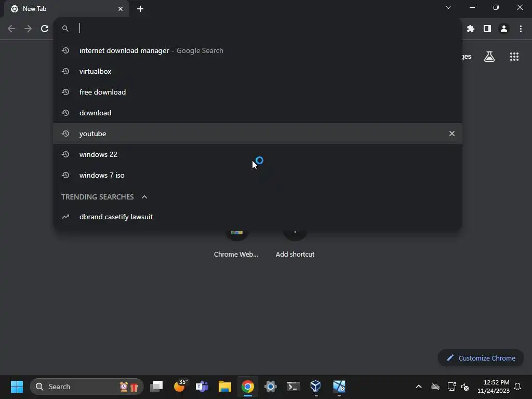The width and height of the screenshot is (532, 399).
Task: Choose the 'download' history suggestion
Action: 258,113
